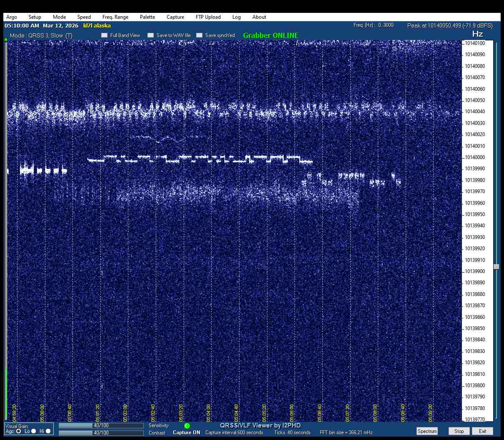
Task: Open the Mode menu
Action: (x=59, y=17)
